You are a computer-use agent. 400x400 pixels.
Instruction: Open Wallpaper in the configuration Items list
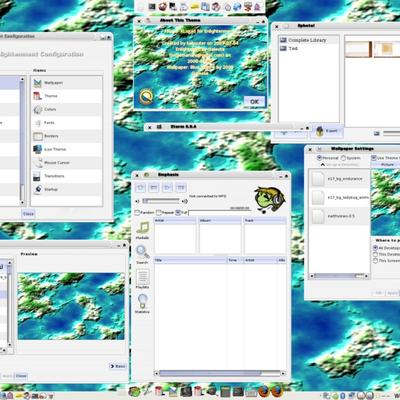click(x=67, y=83)
